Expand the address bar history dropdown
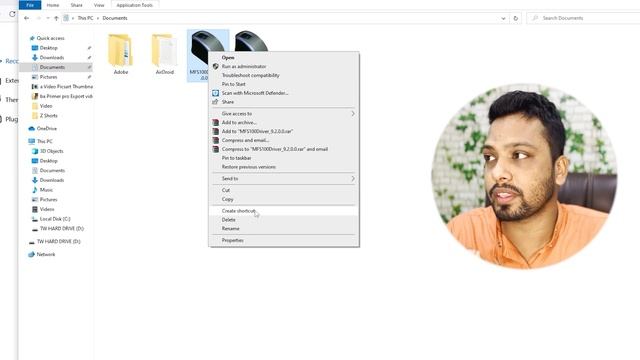 pos(503,18)
